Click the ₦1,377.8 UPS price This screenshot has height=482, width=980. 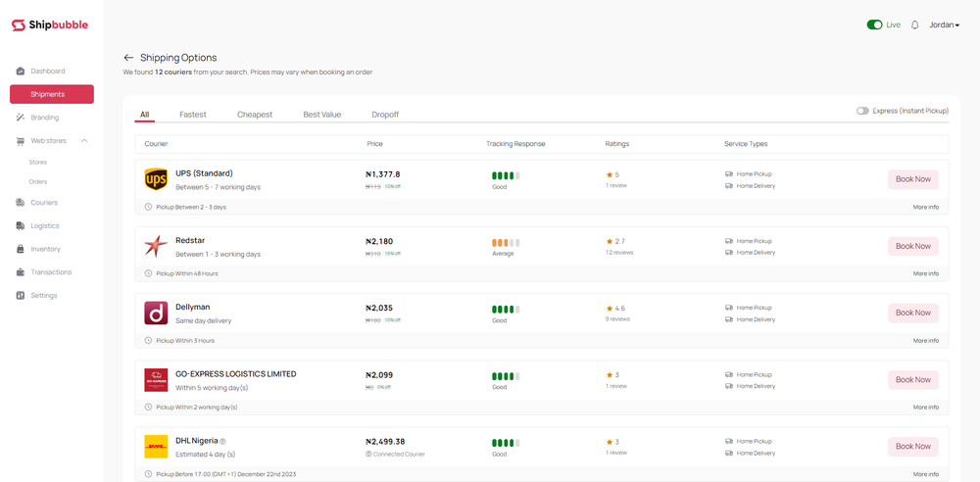pyautogui.click(x=382, y=174)
